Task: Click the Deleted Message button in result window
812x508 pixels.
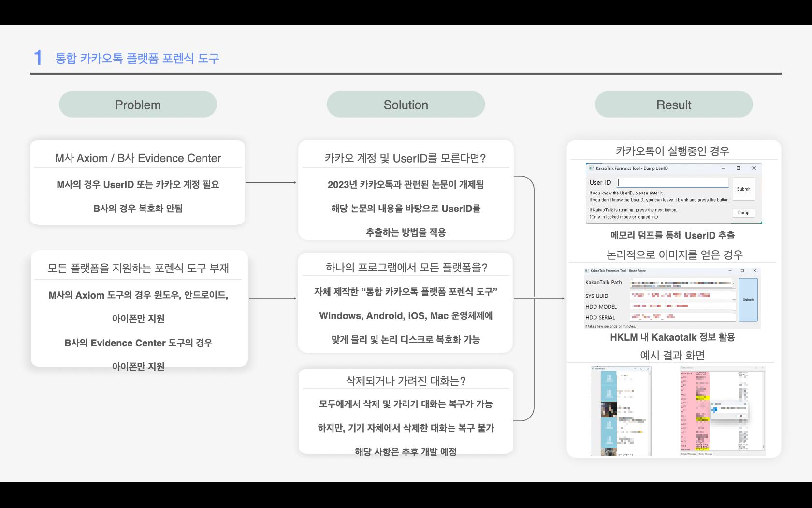Action: coord(688,454)
